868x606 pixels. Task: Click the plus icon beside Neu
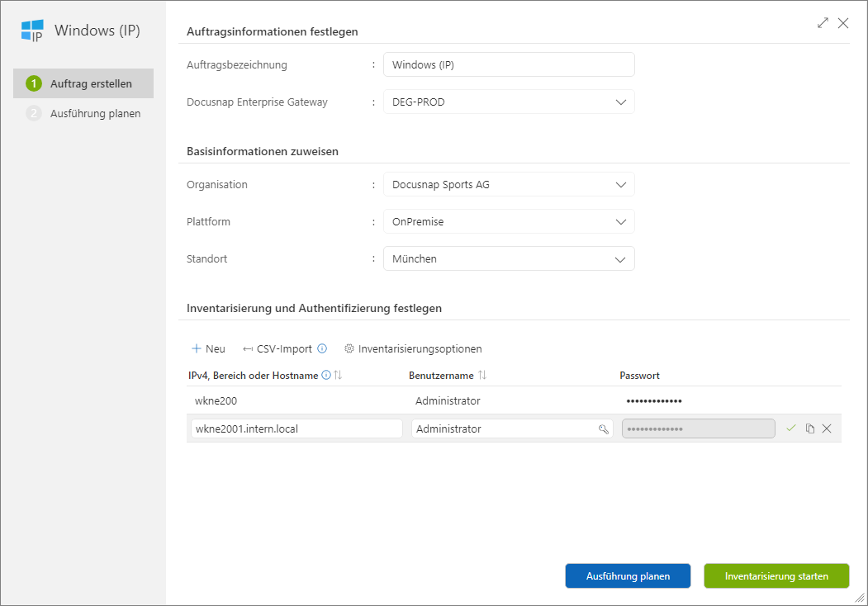(x=196, y=348)
